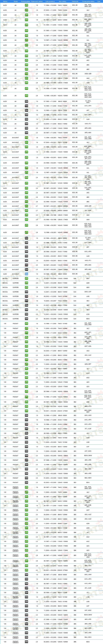Select the '01.2007 -> 03.2008' production years cell
Viewport: 103px width, 644px height.
point(50,305)
